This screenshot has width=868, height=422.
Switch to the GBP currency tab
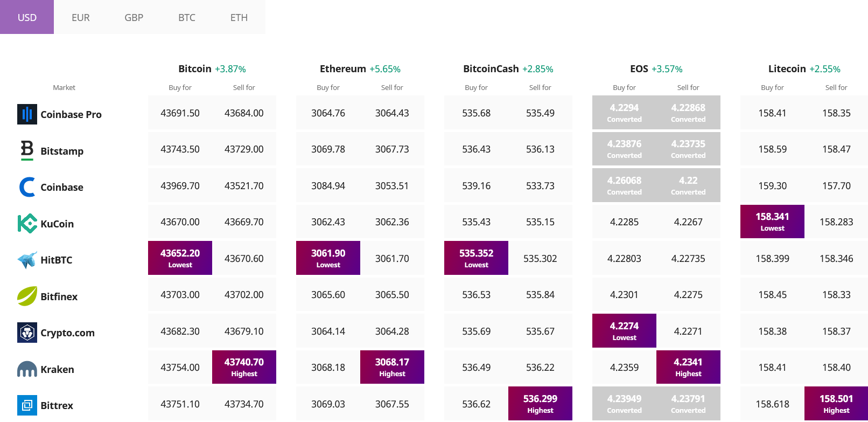click(x=134, y=17)
